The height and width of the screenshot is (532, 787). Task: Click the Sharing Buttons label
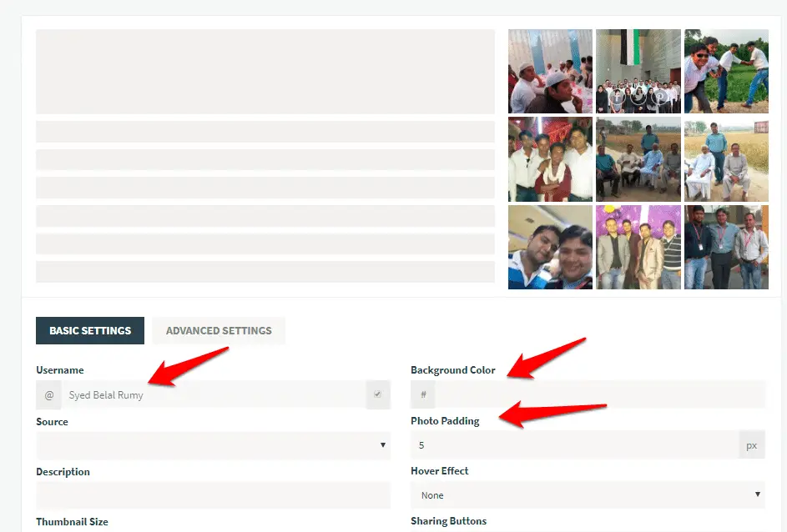[x=448, y=521]
